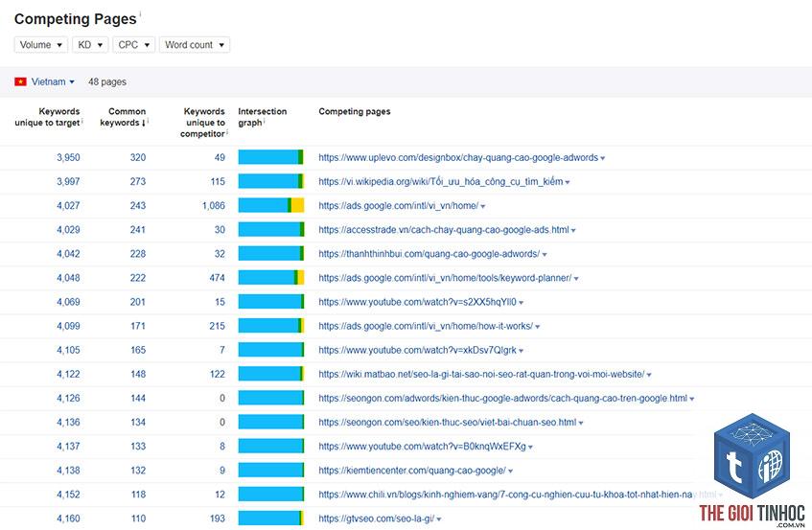Expand arrow next to gtvseo.com/seo-la-gi URL
The image size is (812, 530).
pyautogui.click(x=439, y=519)
